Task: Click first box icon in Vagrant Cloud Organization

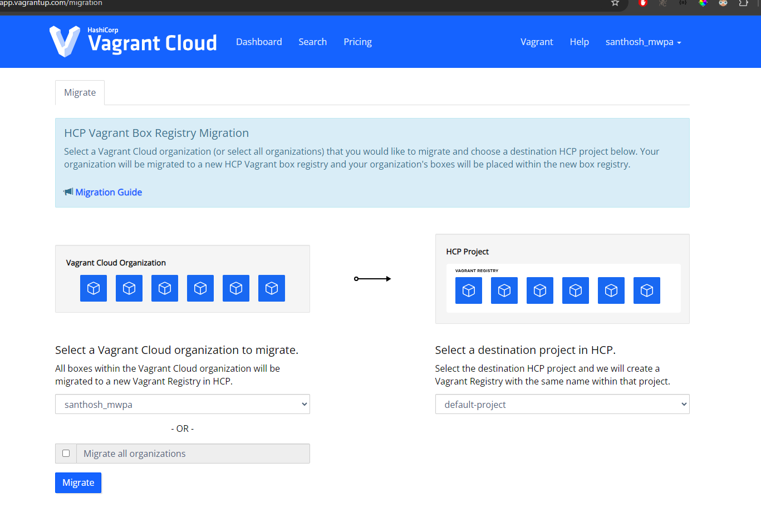Action: (94, 288)
